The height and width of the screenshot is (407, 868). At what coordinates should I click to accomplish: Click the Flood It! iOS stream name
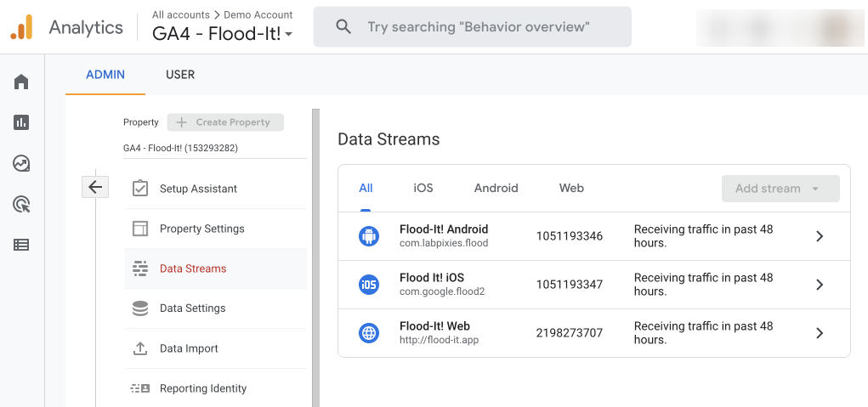click(432, 278)
